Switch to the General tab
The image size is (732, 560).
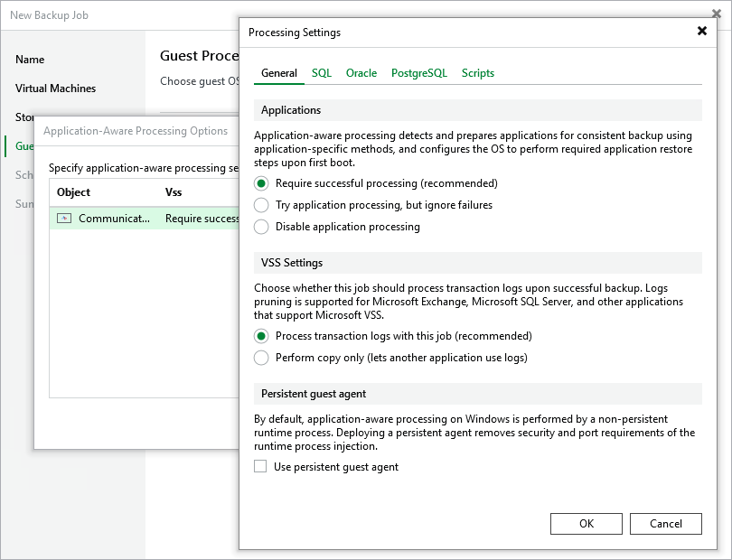click(279, 73)
